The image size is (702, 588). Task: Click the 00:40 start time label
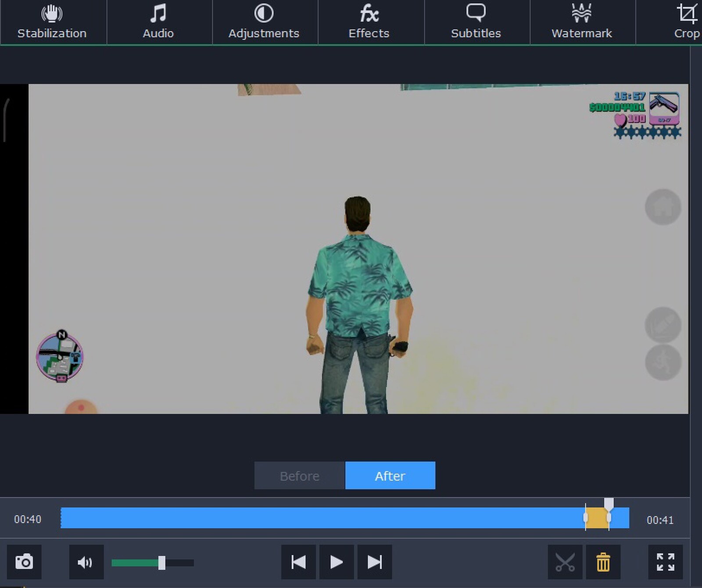coord(28,519)
